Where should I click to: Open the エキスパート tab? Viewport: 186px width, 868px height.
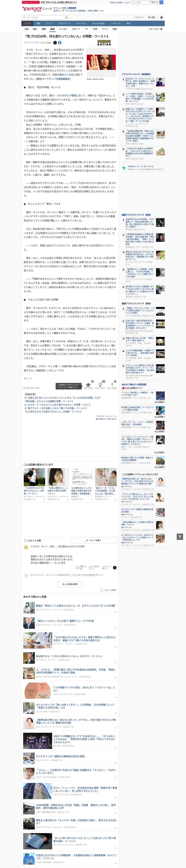[64, 24]
